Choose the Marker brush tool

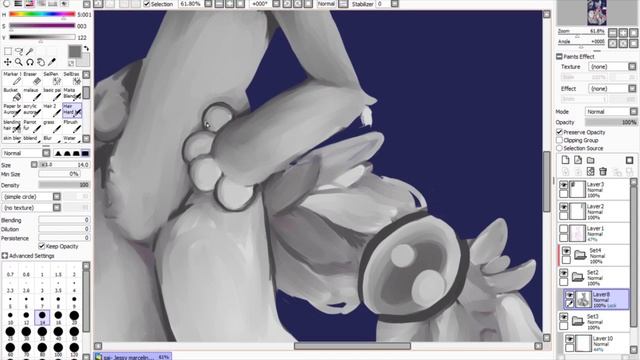pyautogui.click(x=12, y=79)
